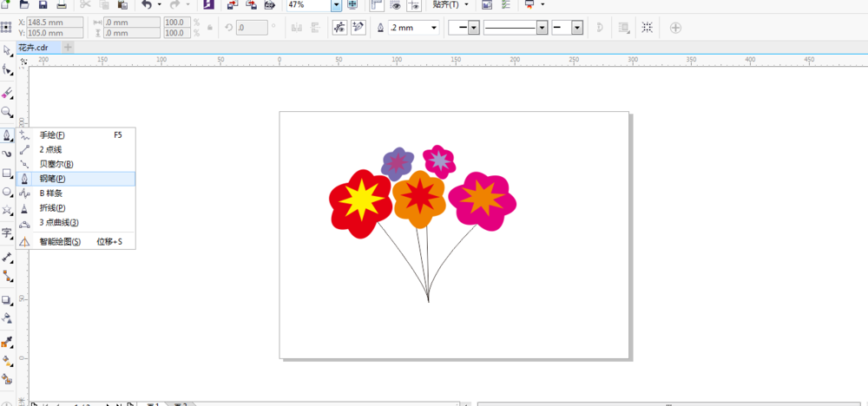Toggle vertical mirror button
This screenshot has width=868, height=406.
tap(315, 27)
